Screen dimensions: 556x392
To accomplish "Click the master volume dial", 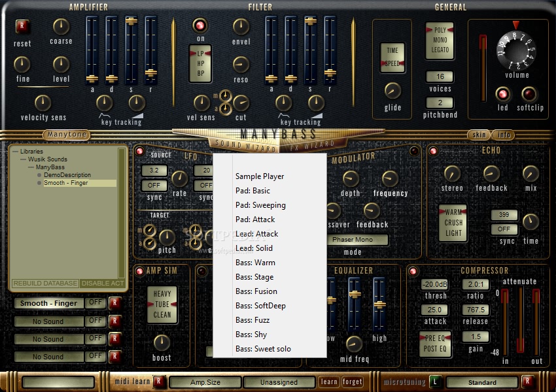I will [x=517, y=50].
